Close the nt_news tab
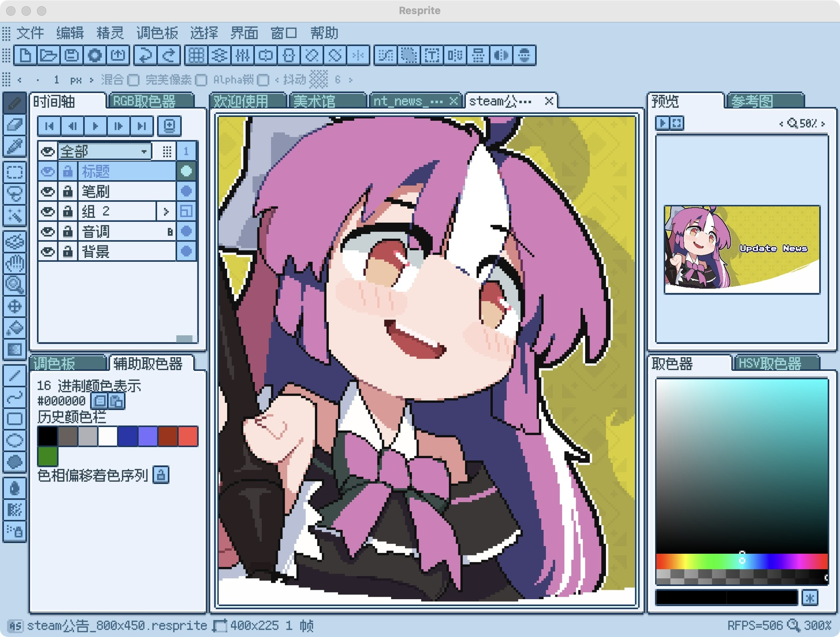 click(x=453, y=101)
